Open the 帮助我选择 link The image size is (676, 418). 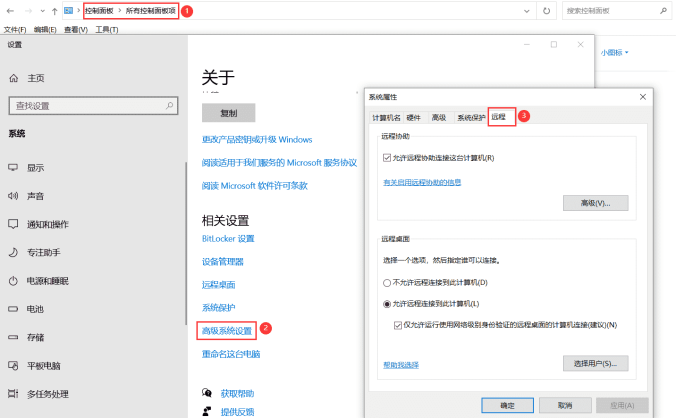coord(401,365)
